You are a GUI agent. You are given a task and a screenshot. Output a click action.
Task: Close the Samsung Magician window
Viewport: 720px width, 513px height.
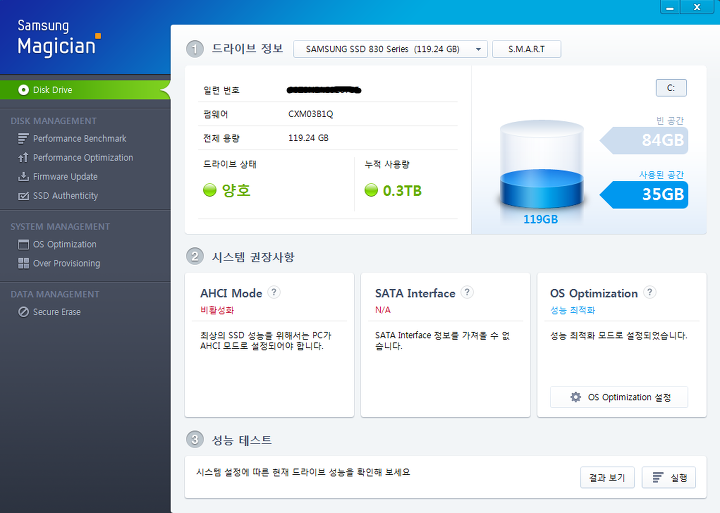[x=697, y=7]
